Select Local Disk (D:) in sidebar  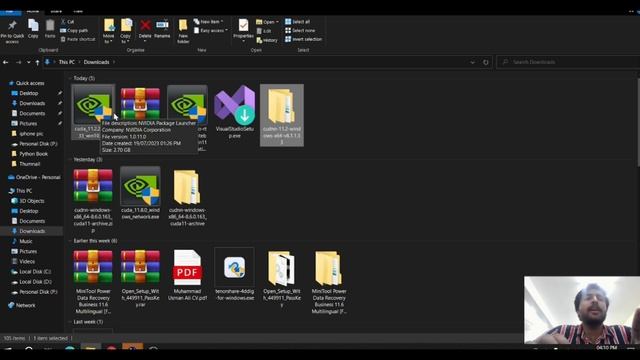click(x=35, y=282)
